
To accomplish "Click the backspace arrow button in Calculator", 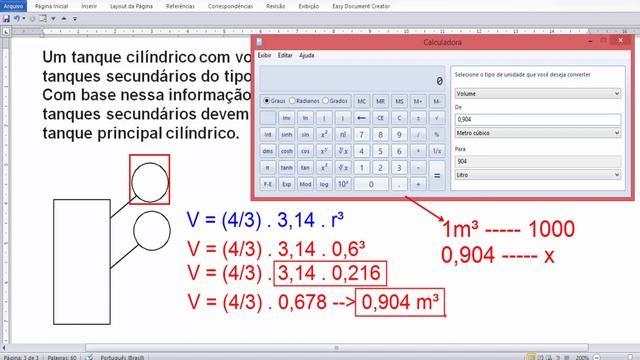I will 362,118.
